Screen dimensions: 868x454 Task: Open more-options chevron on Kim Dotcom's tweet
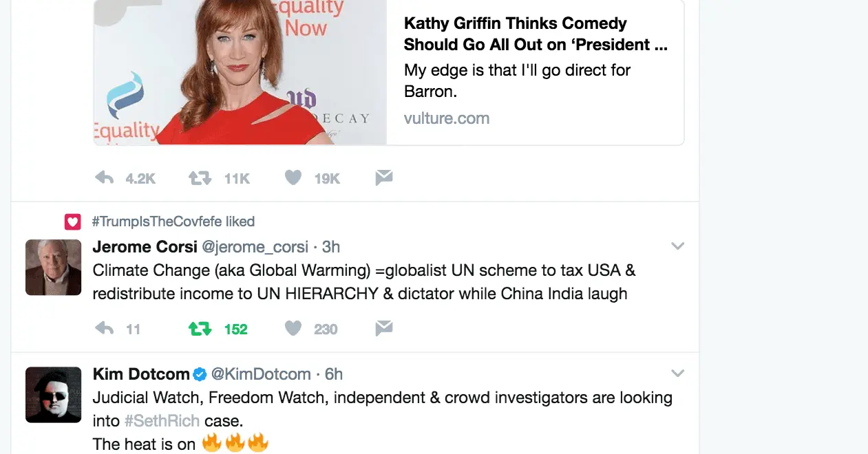tap(677, 373)
